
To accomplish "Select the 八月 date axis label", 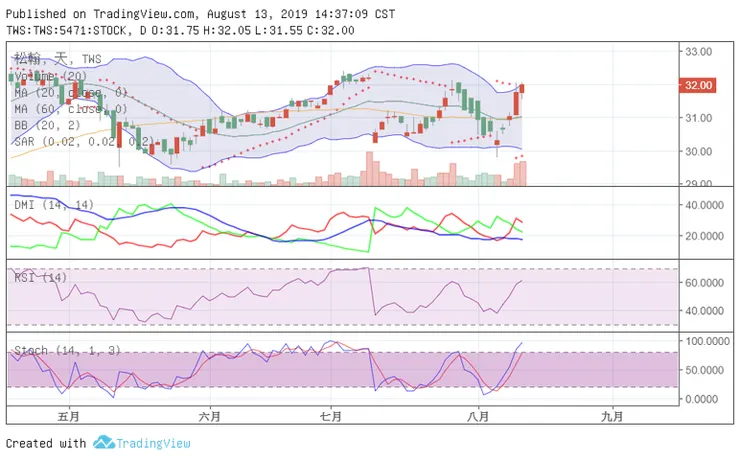I will pyautogui.click(x=479, y=417).
